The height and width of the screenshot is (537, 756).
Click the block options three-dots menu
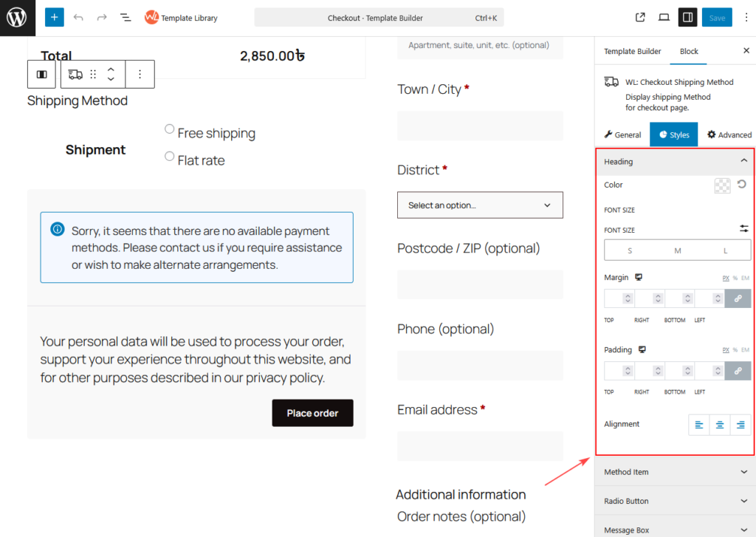(140, 75)
